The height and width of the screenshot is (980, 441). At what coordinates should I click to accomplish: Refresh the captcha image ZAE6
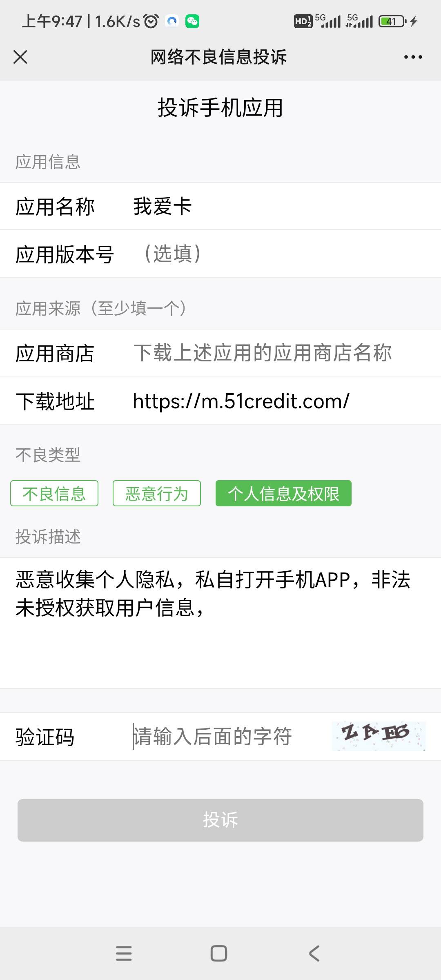click(379, 736)
